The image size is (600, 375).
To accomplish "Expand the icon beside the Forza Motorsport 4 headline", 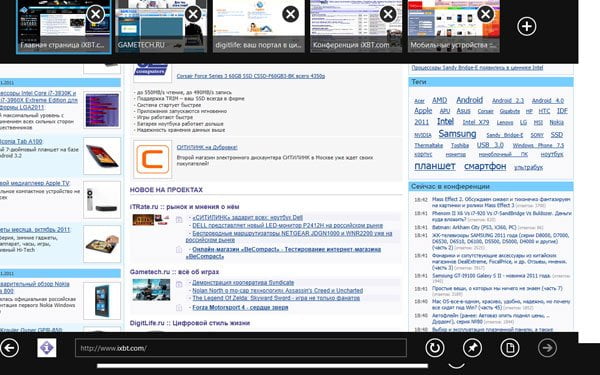I will tap(179, 308).
